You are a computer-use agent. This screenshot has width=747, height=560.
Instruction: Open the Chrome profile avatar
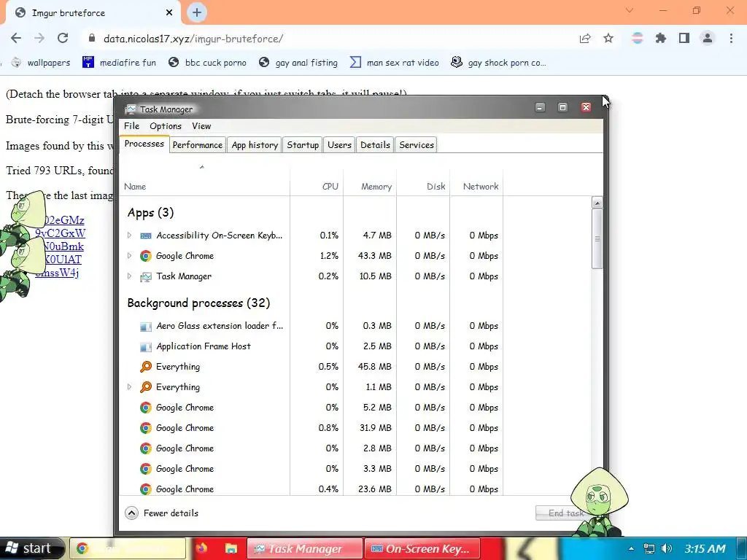tap(708, 39)
